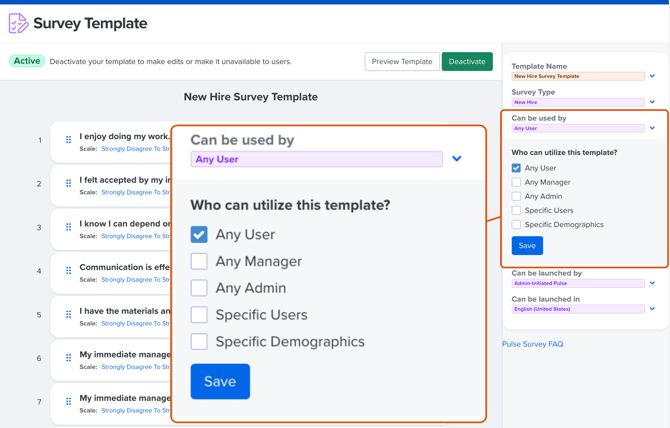Click the green Deactivate button
This screenshot has width=670, height=428.
[467, 62]
